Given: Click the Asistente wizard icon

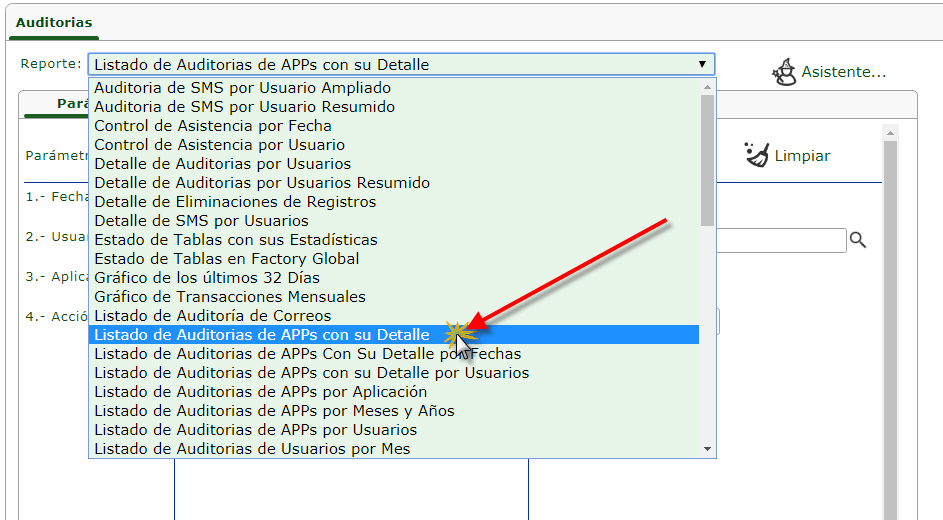Looking at the screenshot, I should [x=784, y=72].
